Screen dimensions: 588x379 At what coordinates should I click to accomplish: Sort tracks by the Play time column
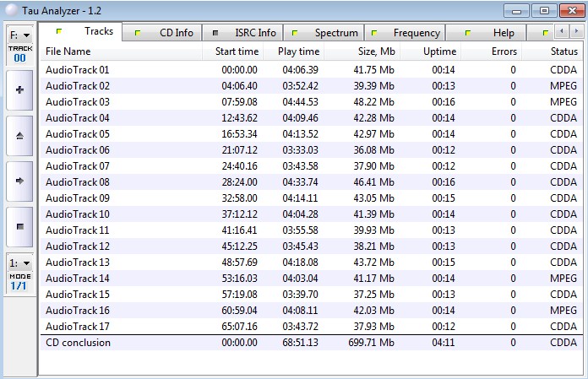tap(298, 51)
